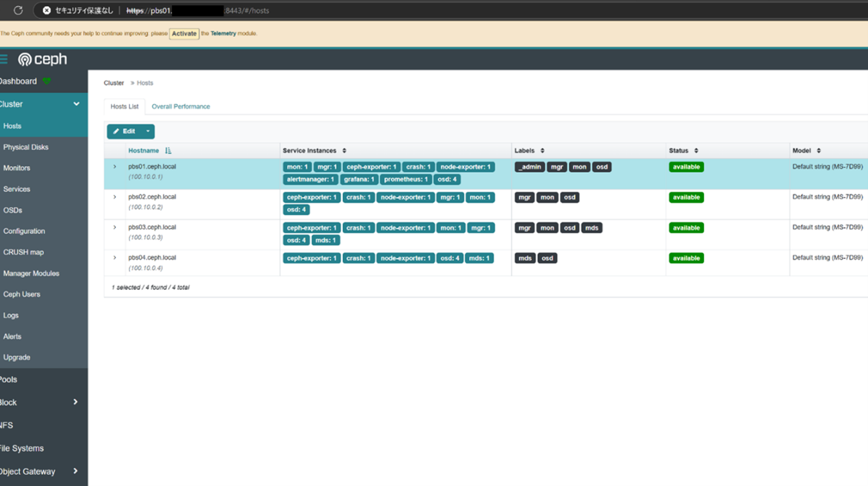
Task: Sort the table by Model column
Action: 818,151
